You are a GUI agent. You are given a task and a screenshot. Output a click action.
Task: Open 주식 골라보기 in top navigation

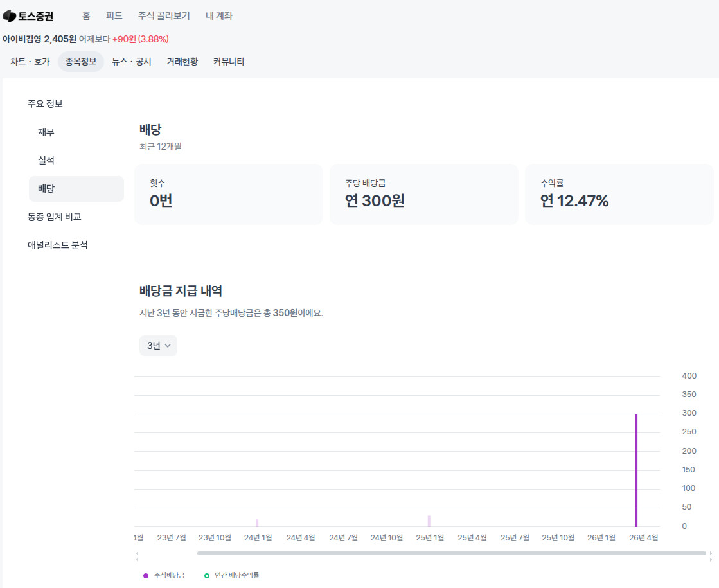click(x=164, y=16)
